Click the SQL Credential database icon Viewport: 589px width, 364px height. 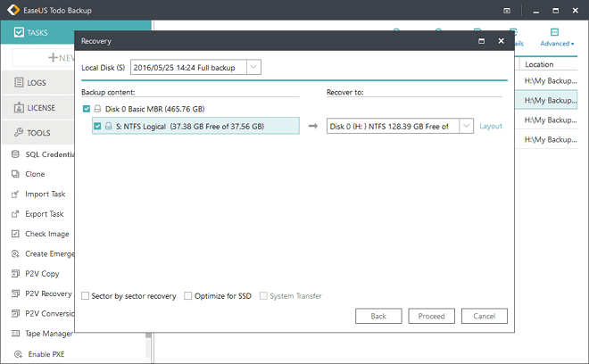(15, 154)
